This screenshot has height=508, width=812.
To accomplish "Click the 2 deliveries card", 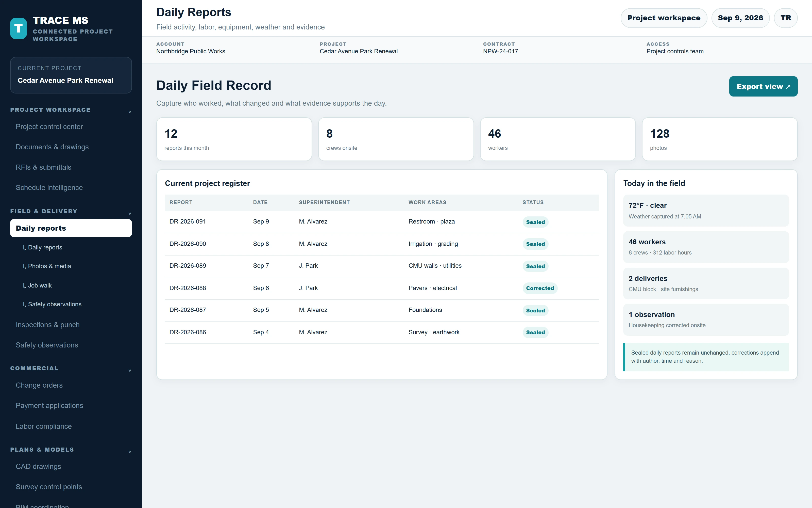I will (x=706, y=283).
